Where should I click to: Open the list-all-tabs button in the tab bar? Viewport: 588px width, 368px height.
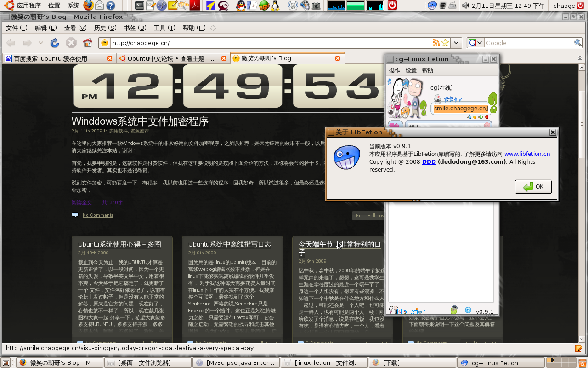(580, 58)
